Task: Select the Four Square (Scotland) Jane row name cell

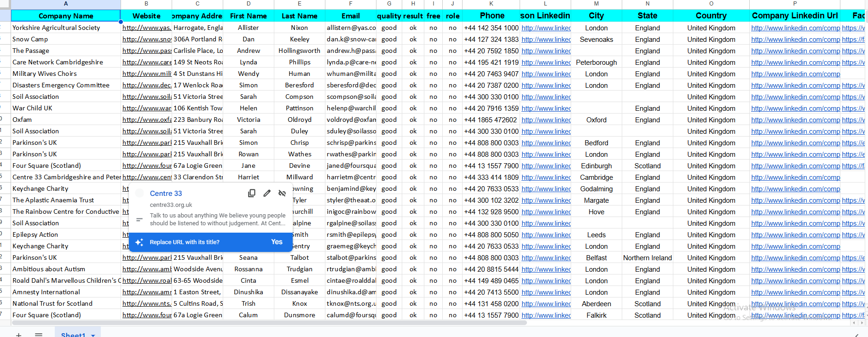Action: pyautogui.click(x=66, y=166)
